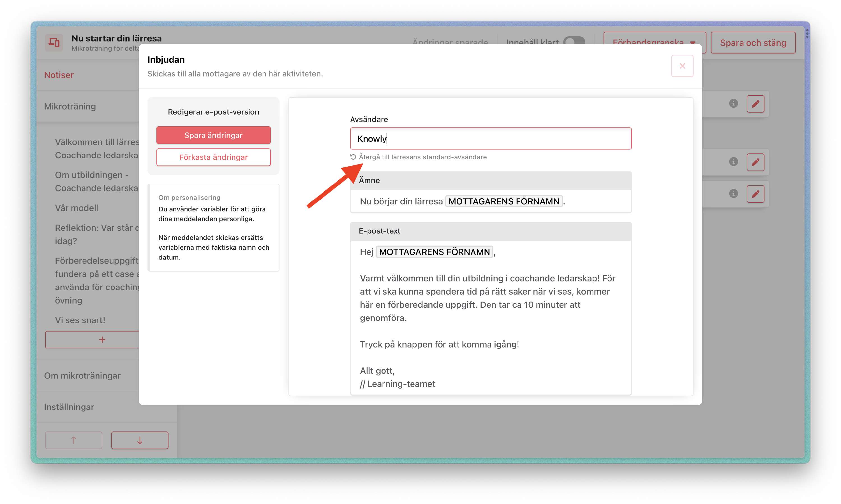Expand the Om mikroträningar section
Screen dimensions: 841x504
coord(82,376)
